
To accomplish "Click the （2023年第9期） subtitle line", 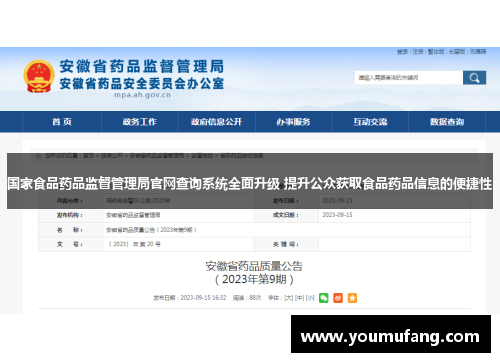I will (x=254, y=279).
